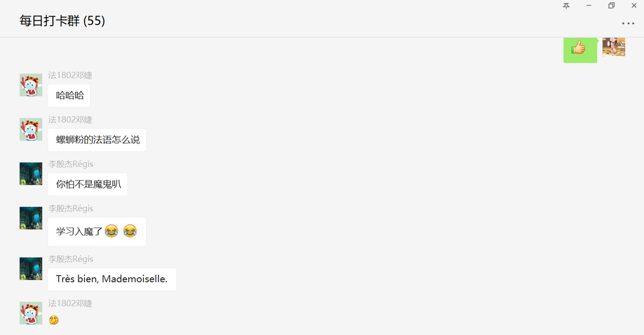
Task: Select the 你怕不是魔鬼叭 message bubble
Action: (x=87, y=184)
